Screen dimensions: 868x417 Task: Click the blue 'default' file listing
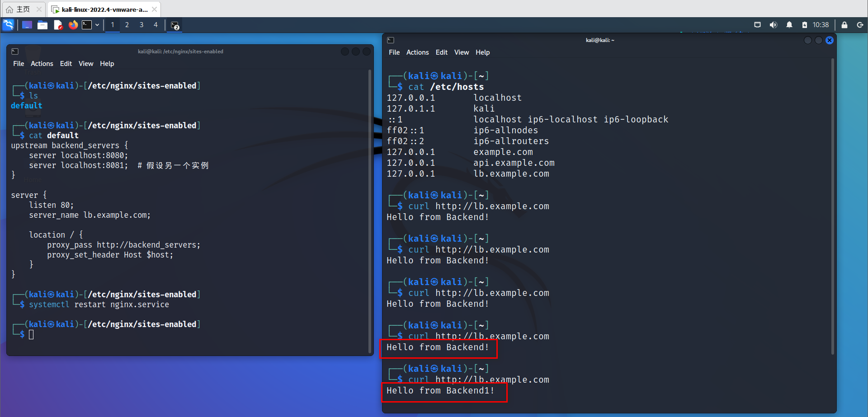[x=27, y=106]
